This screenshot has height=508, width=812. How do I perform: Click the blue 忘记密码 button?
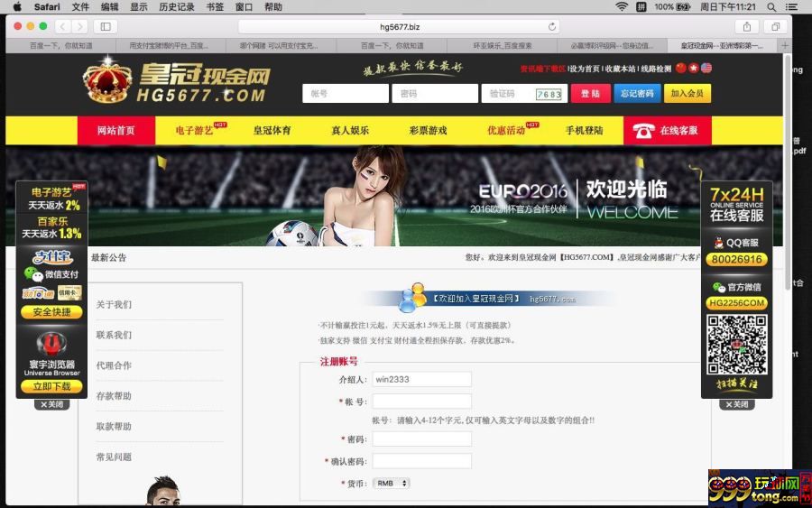(637, 94)
